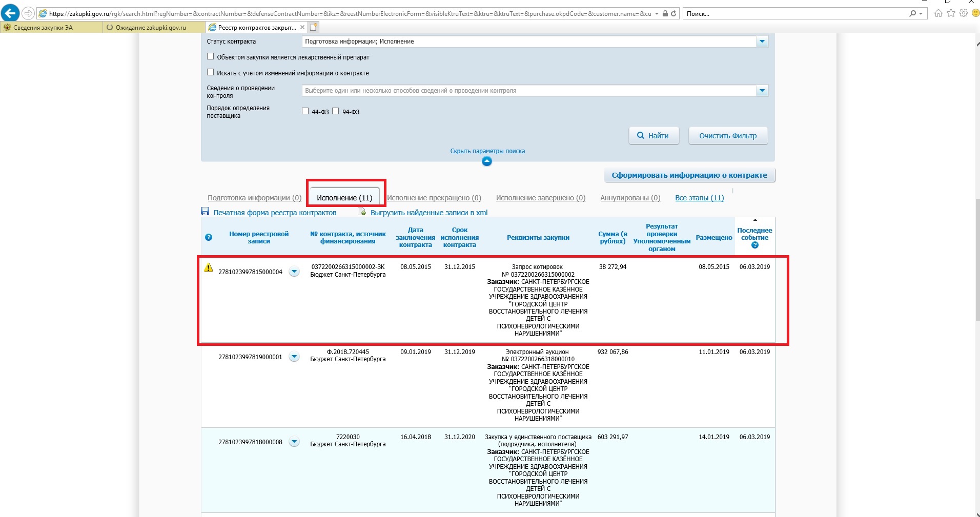Enable the лекарственный препарат checkbox
This screenshot has width=980, height=517.
tap(210, 56)
